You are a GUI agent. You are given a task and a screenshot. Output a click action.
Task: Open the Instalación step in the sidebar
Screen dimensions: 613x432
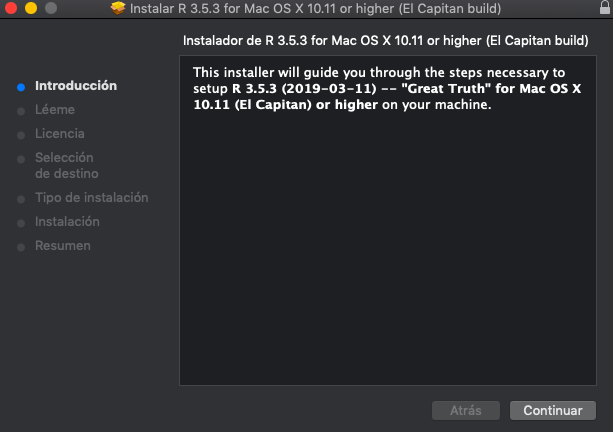(x=67, y=222)
